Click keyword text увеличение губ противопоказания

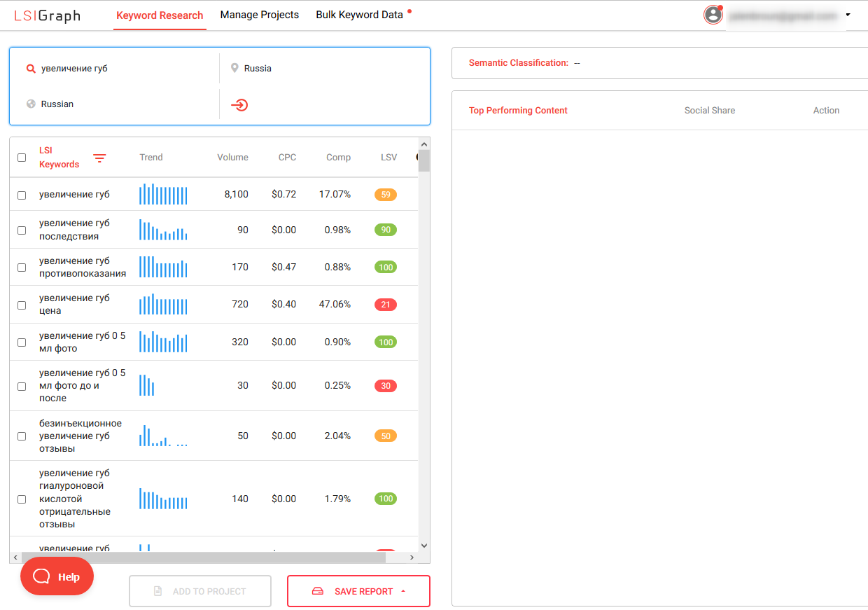click(x=83, y=267)
